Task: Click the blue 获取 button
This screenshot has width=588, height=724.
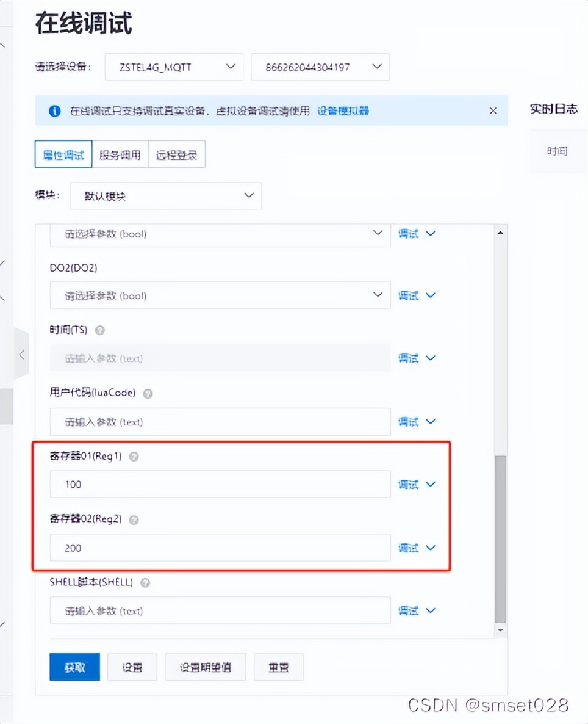Action: (x=75, y=667)
